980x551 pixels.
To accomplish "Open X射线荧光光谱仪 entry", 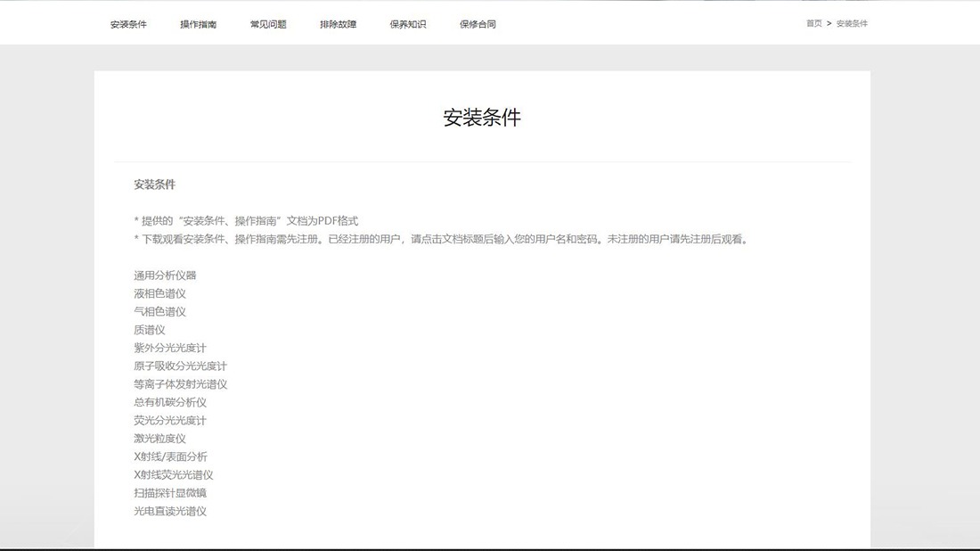I will (x=174, y=474).
